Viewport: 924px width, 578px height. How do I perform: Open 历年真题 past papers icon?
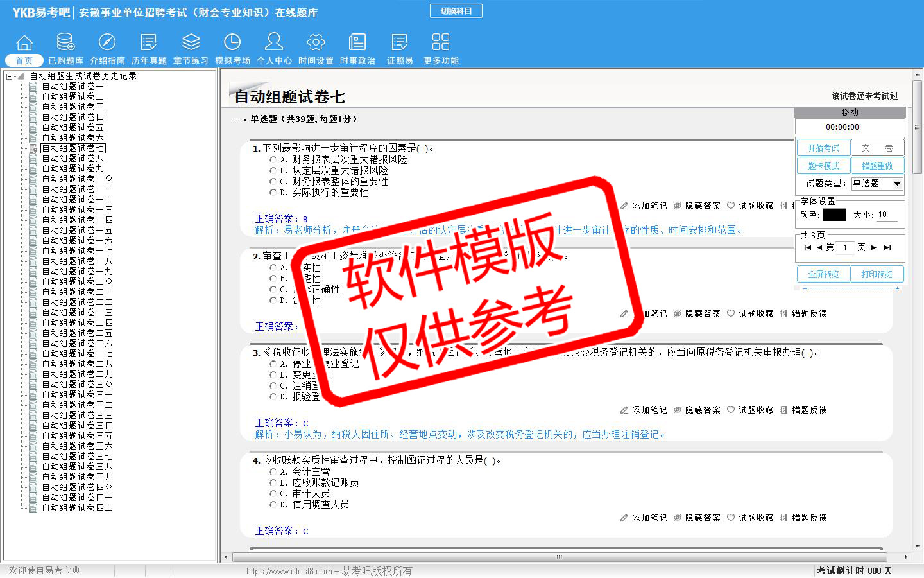[149, 43]
